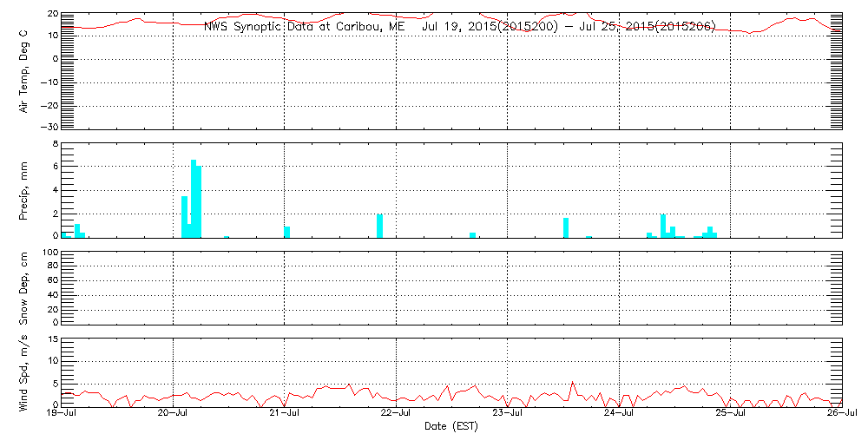The width and height of the screenshot is (868, 434).
Task: Click the tallest cyan precipitation bar after 20-Jul
Action: tap(194, 200)
